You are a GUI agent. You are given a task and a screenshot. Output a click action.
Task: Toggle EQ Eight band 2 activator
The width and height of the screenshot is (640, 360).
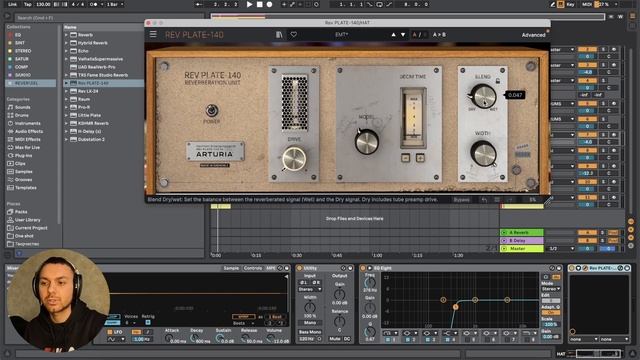click(407, 339)
